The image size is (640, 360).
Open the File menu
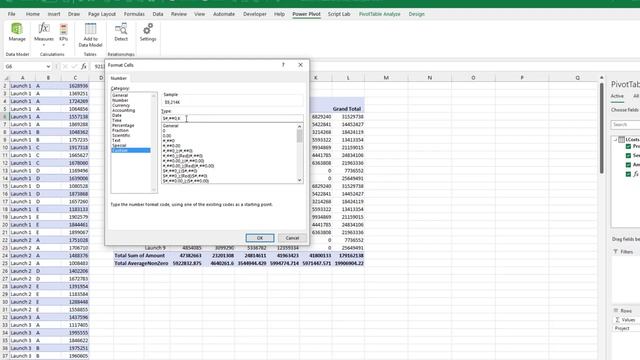coord(11,14)
